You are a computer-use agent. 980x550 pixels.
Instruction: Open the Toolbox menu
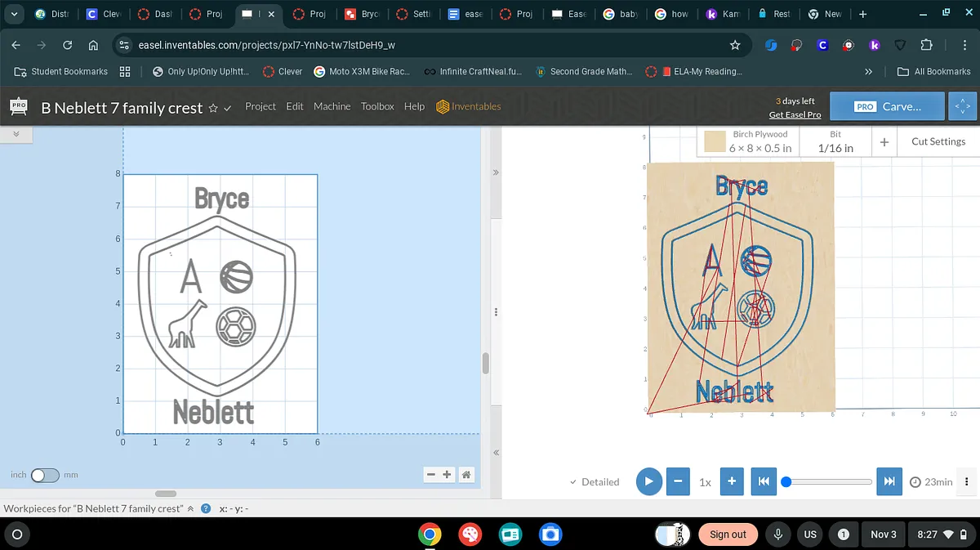point(377,106)
